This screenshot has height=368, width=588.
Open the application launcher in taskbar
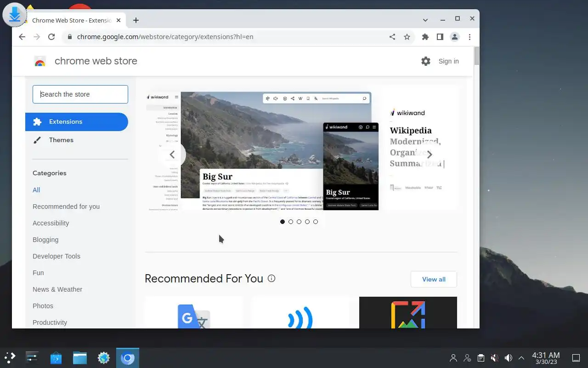point(10,357)
